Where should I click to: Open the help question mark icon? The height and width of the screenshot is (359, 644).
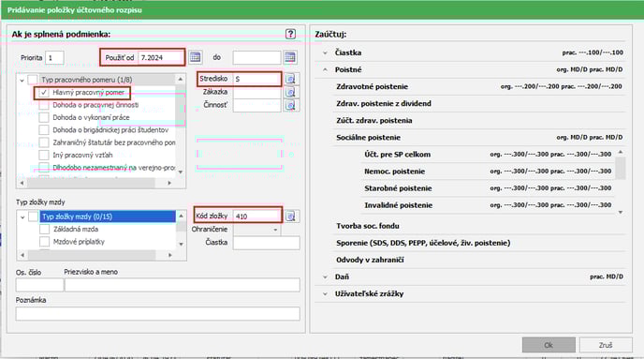(290, 34)
